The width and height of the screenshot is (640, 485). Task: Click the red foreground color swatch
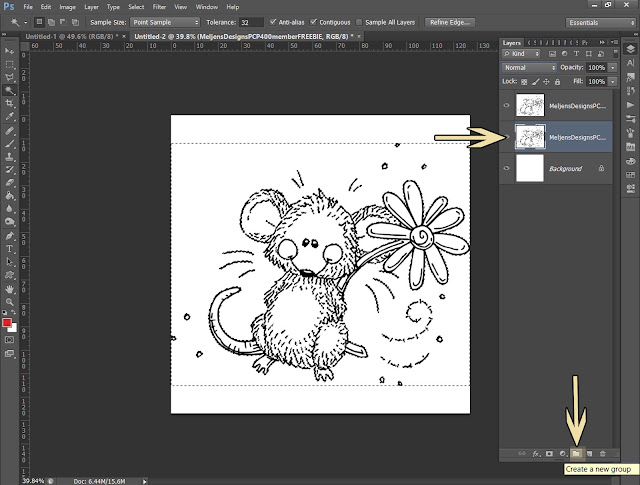click(7, 323)
